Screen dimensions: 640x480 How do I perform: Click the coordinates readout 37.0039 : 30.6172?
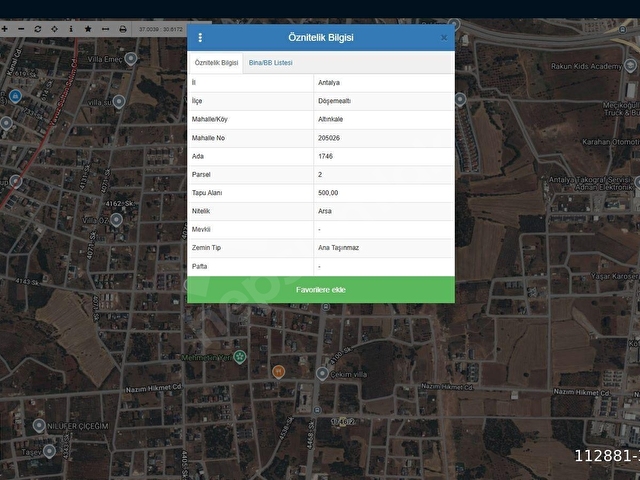161,29
